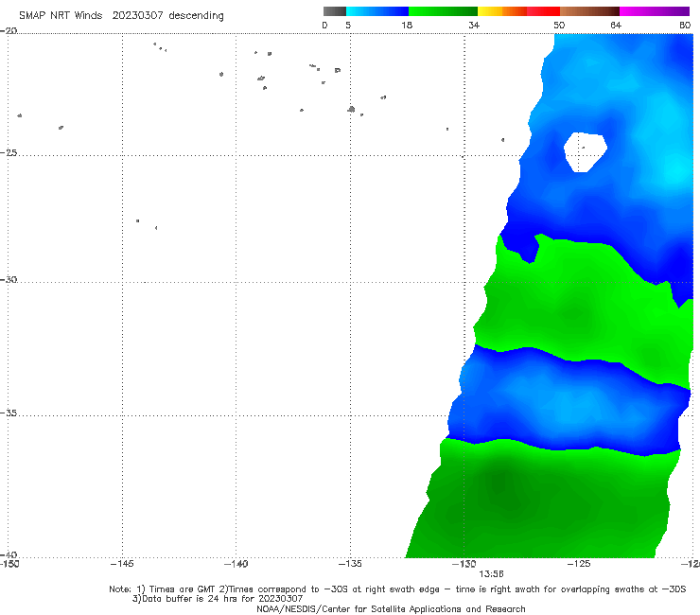Click the '-125' longitude axis label

579,564
